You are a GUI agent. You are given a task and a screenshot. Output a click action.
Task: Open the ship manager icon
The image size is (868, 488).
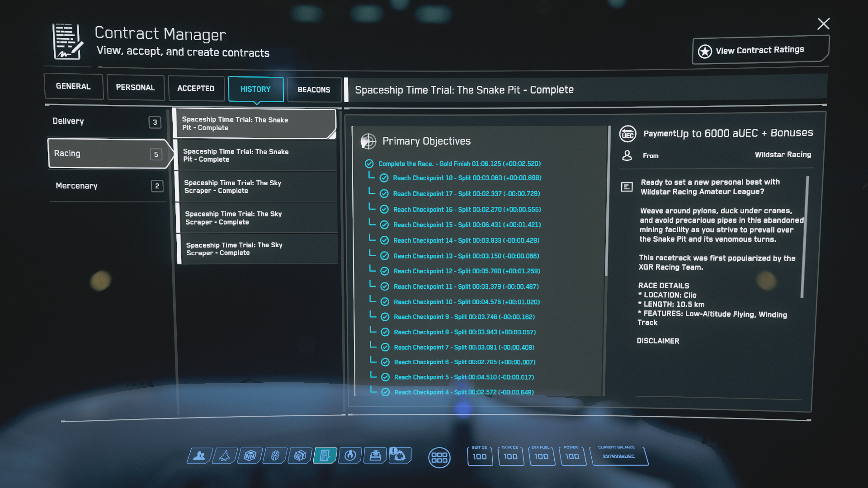click(225, 456)
